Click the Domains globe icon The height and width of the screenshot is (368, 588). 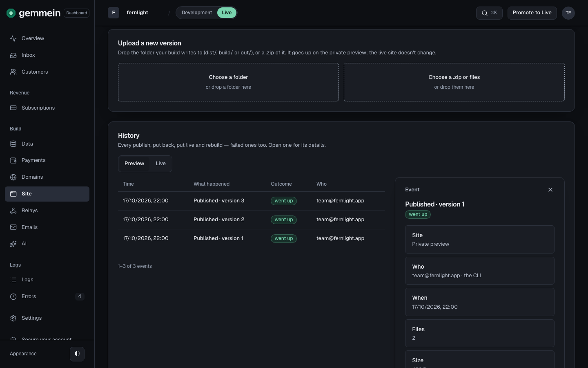[x=13, y=177]
